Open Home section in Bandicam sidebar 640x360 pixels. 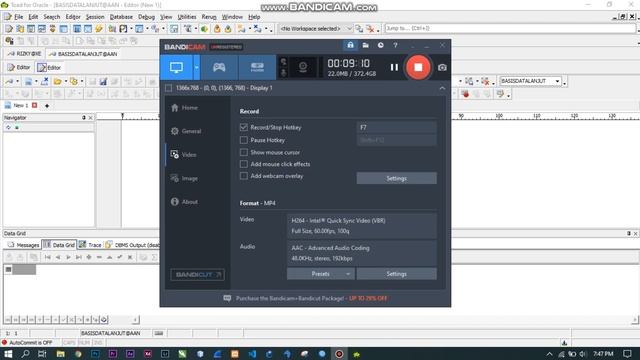(184, 108)
